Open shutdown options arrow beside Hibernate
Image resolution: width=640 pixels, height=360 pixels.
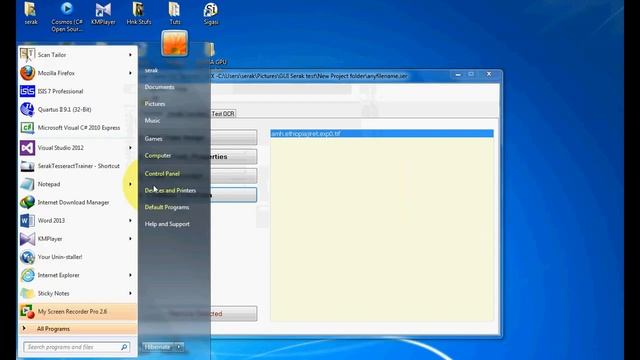tap(179, 347)
